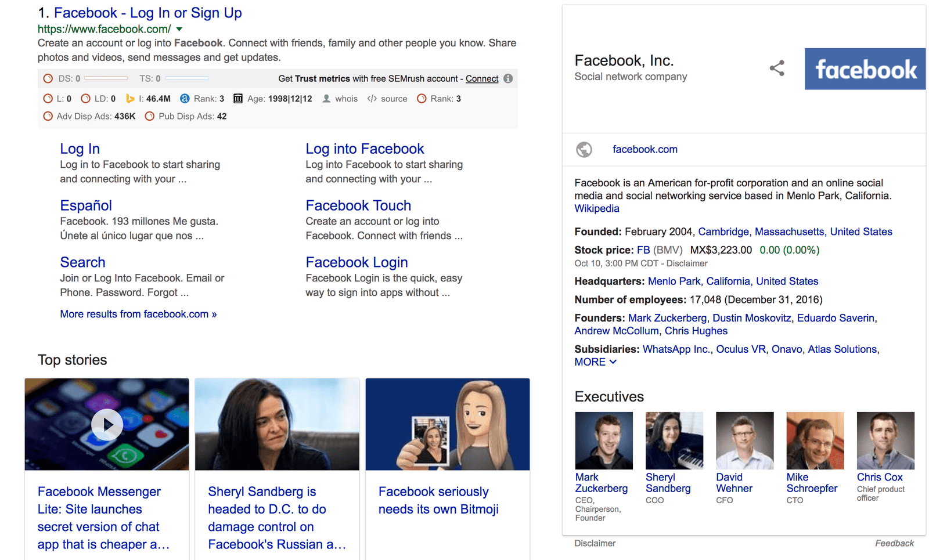Screen dimensions: 929x560
Task: Open 'Facebook seriously needs its own Bitmoji' story
Action: (x=438, y=500)
